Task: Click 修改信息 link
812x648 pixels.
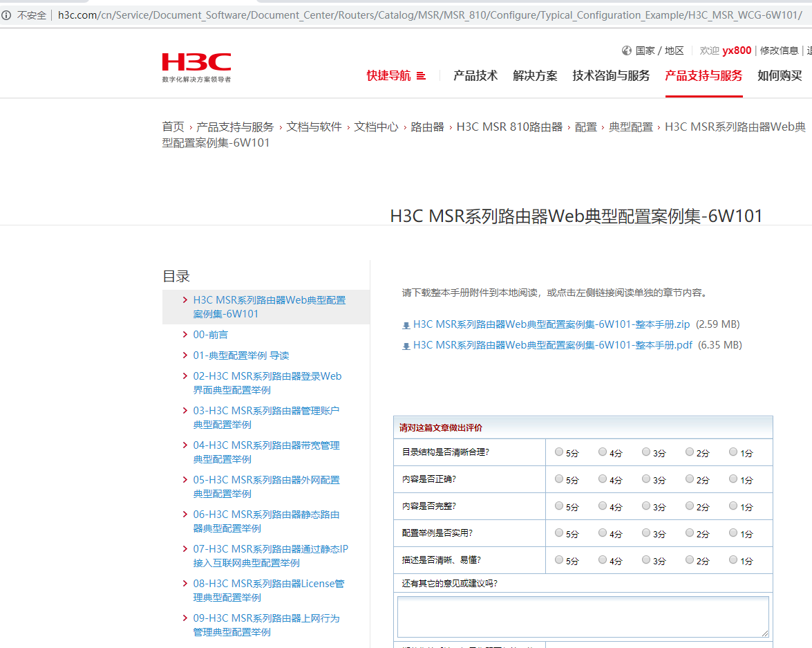Action: [780, 50]
